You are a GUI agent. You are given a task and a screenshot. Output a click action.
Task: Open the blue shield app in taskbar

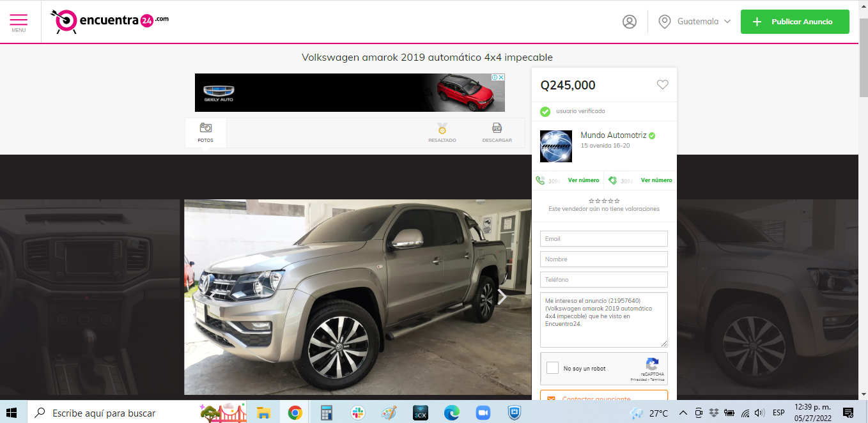pos(514,413)
